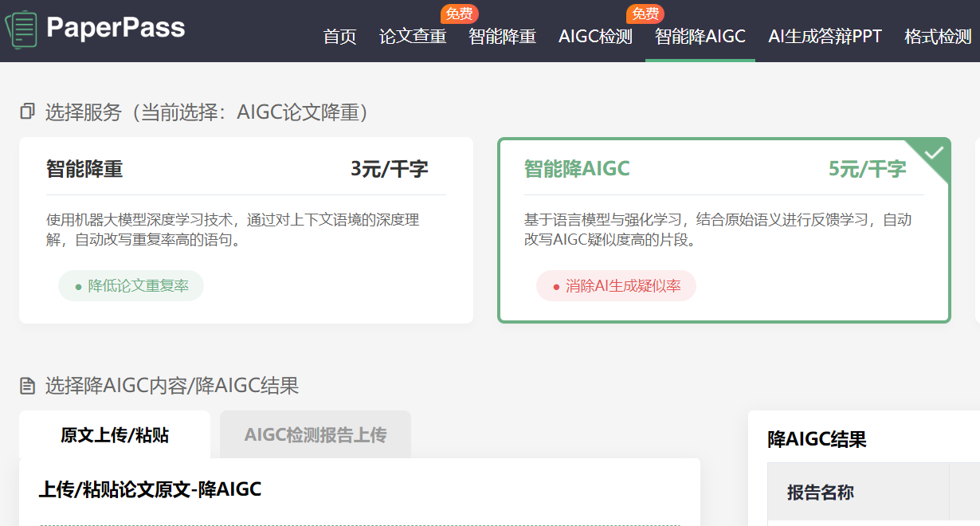Viewport: 980px width, 526px height.
Task: Choose the 智能降重 3元/千字 service card
Action: pyautogui.click(x=246, y=230)
